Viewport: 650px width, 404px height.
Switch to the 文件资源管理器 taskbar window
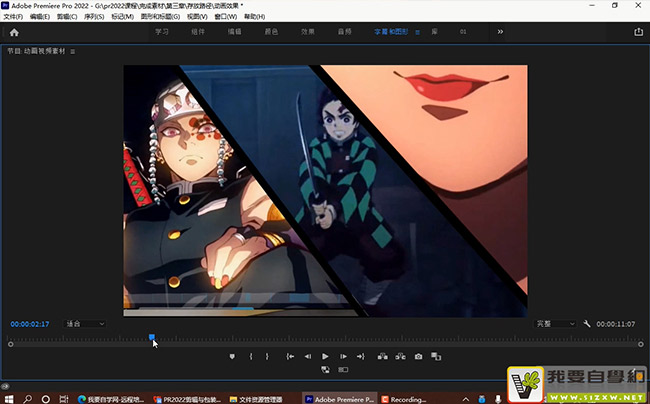click(x=257, y=399)
